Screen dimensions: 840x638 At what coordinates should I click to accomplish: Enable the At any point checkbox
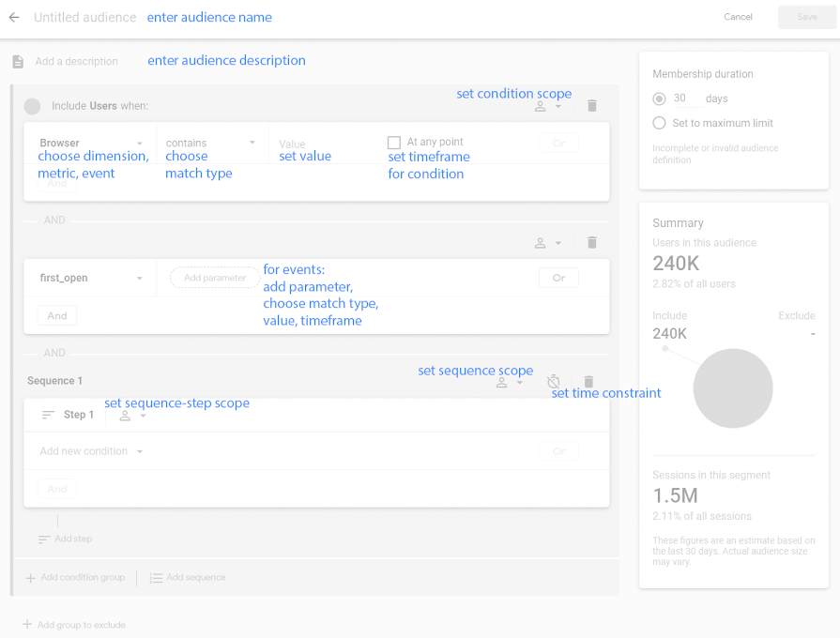[393, 142]
